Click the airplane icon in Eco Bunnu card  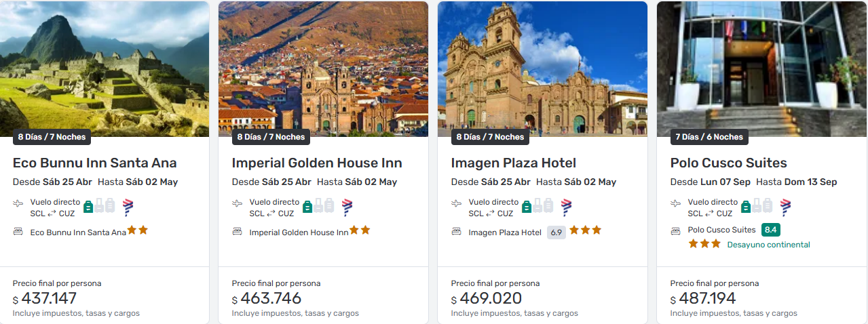18,203
